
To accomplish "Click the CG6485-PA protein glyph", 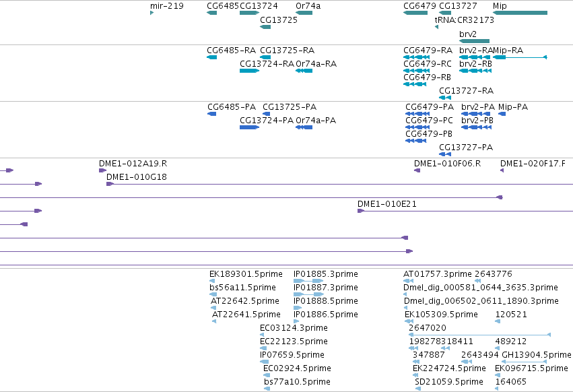I will point(211,114).
